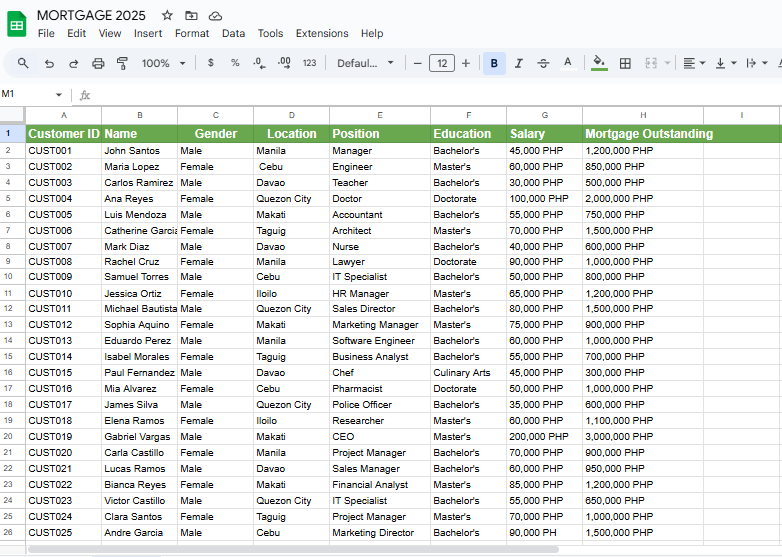Screen dimensions: 782x557
Task: Select the 3,000,000 PHP mortgage cell
Action: (643, 437)
